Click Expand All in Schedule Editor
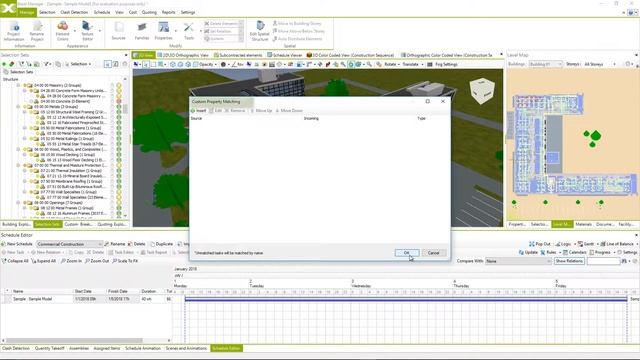This screenshot has height=360, width=640. (x=44, y=261)
